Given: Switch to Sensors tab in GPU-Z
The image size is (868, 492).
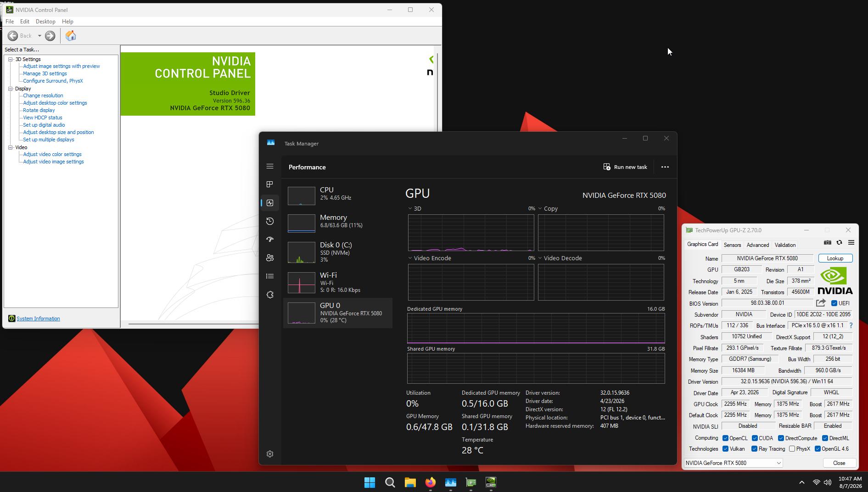Looking at the screenshot, I should (x=732, y=245).
